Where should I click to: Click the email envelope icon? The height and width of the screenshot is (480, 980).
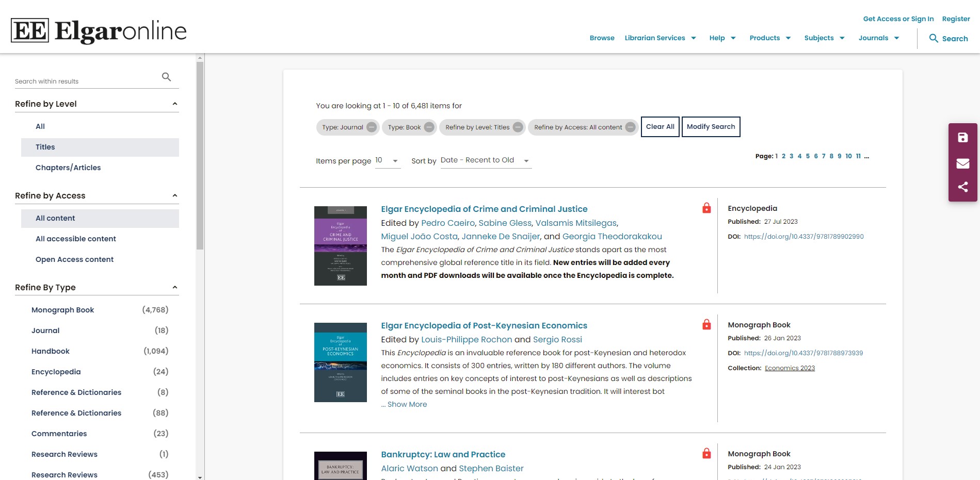963,163
